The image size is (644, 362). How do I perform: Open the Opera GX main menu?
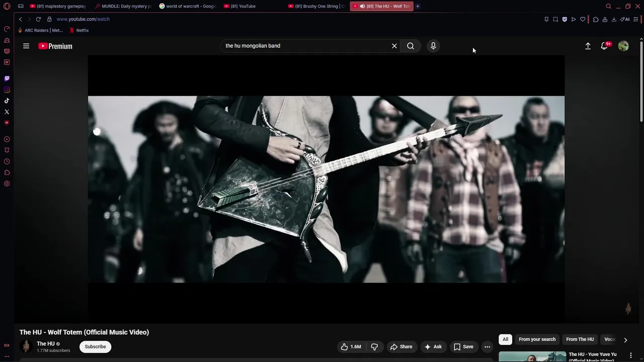(x=7, y=6)
